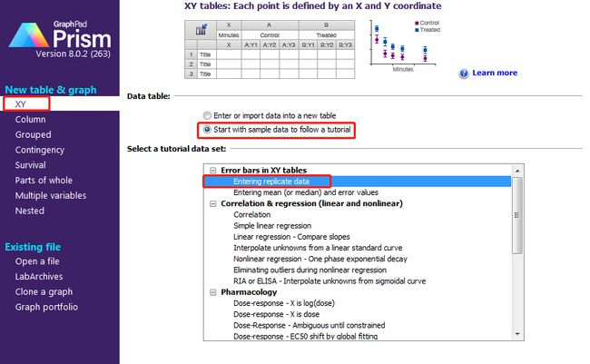Choose LabArchives under Existing file
The image size is (590, 364).
click(39, 277)
